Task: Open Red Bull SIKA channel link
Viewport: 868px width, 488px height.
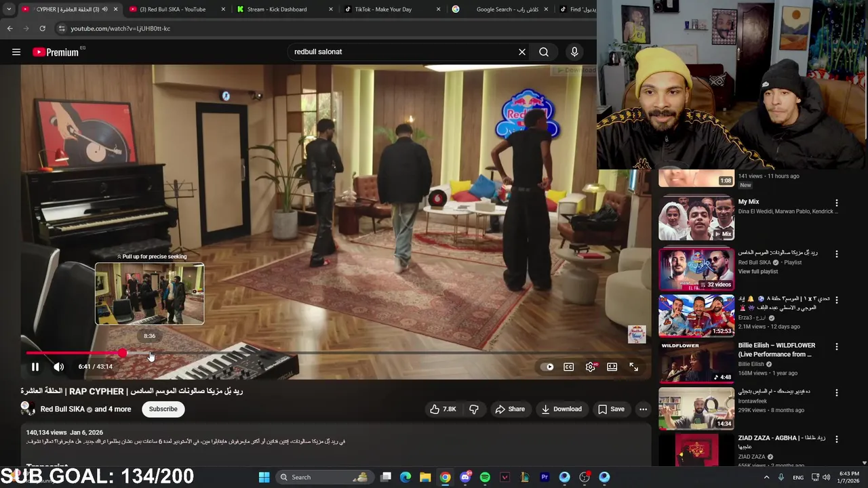Action: (62, 409)
